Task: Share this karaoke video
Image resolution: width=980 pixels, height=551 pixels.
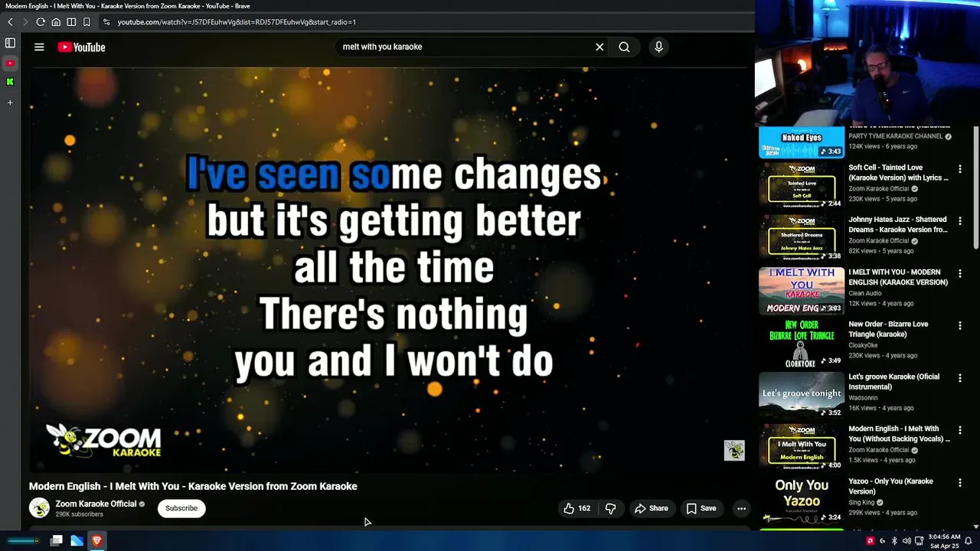Action: (652, 508)
